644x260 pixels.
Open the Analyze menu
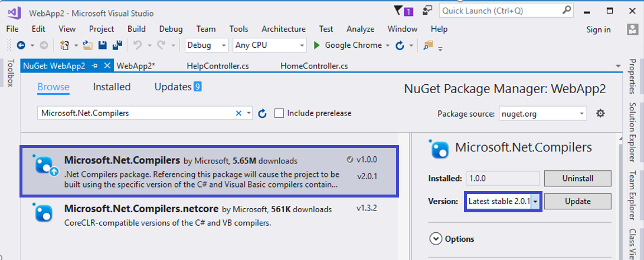360,29
